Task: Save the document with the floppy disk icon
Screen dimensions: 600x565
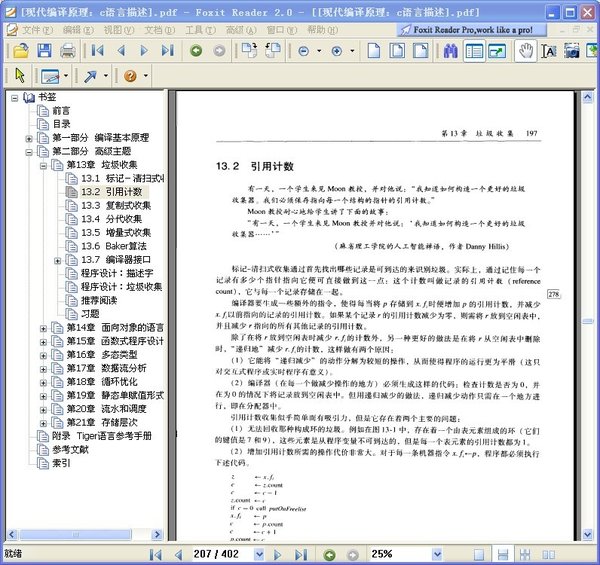Action: point(44,50)
